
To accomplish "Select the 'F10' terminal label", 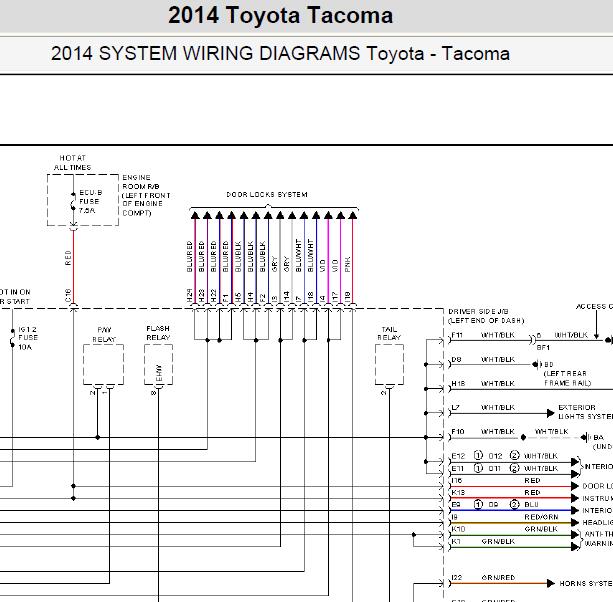I will click(458, 431).
